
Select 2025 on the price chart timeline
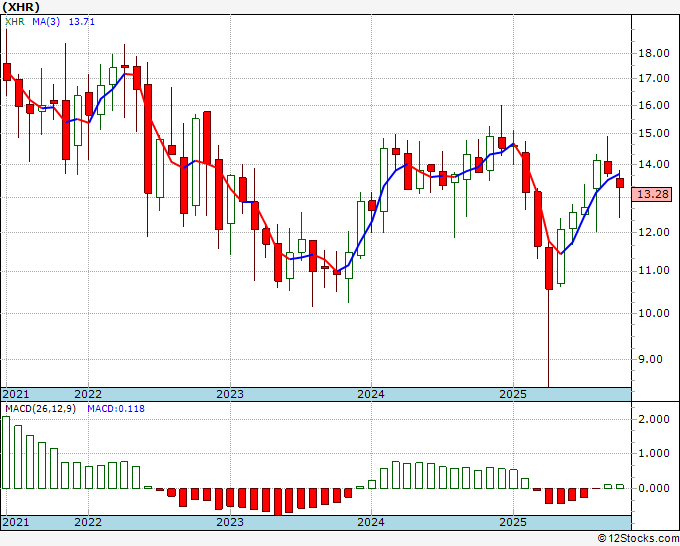[x=513, y=394]
